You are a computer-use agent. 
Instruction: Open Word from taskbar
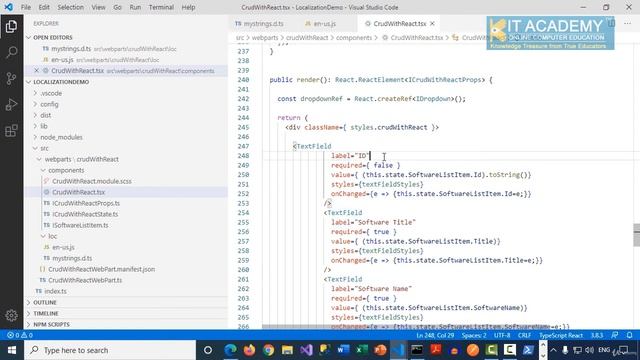(343, 350)
